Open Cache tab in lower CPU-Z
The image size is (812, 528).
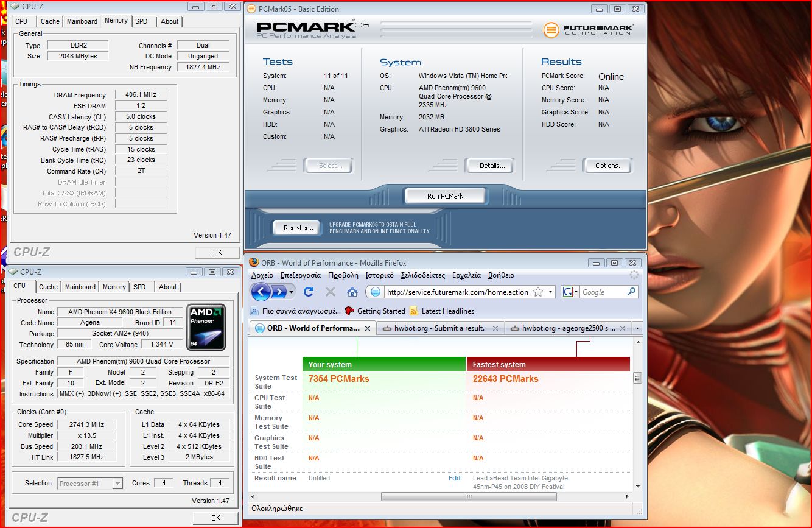point(49,287)
